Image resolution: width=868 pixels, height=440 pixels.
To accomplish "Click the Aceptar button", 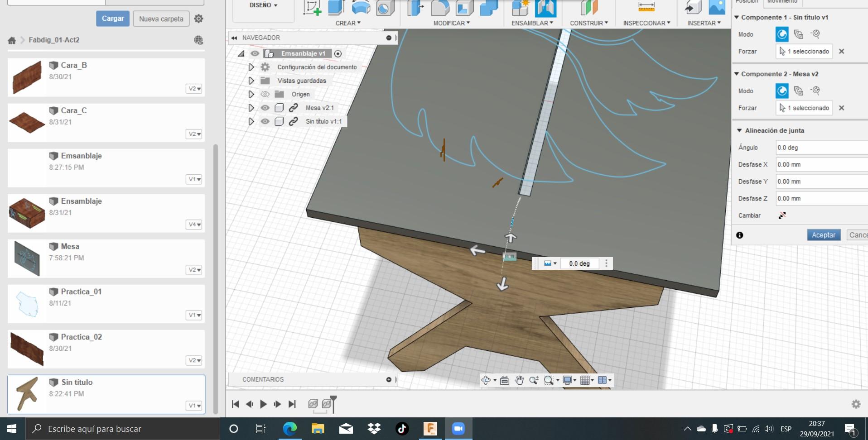I will click(x=823, y=235).
